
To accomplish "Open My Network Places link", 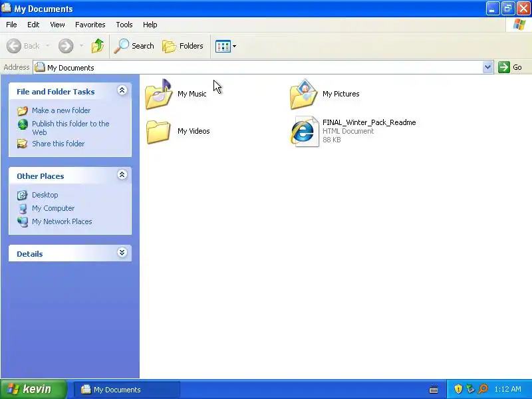I will [x=62, y=221].
